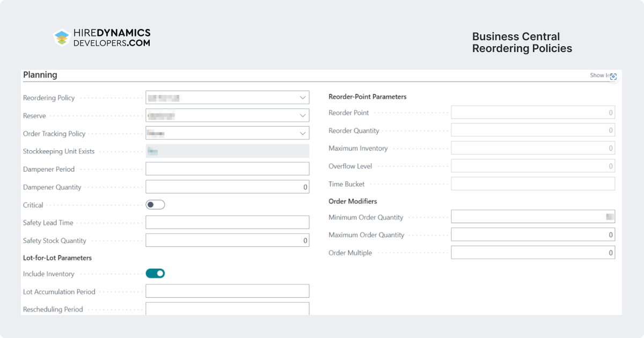
Task: Click the Include Inventory label
Action: tap(49, 274)
